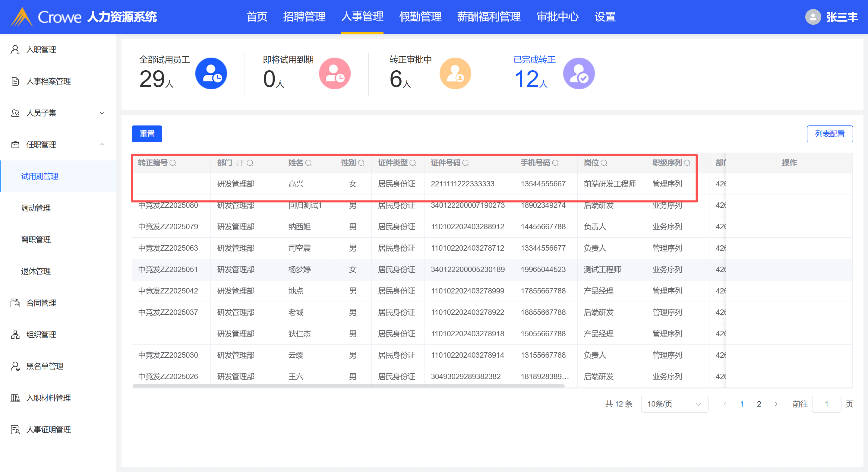Click search icon in 转正编号 column header

pos(173,163)
